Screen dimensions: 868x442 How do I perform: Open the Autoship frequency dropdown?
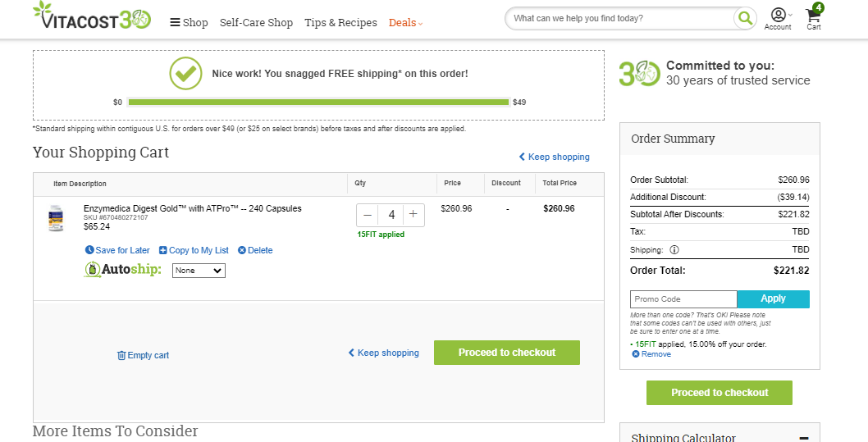point(199,271)
